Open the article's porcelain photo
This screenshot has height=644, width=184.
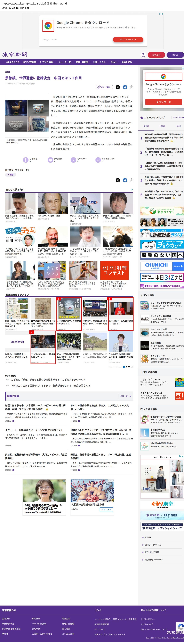click(x=27, y=116)
